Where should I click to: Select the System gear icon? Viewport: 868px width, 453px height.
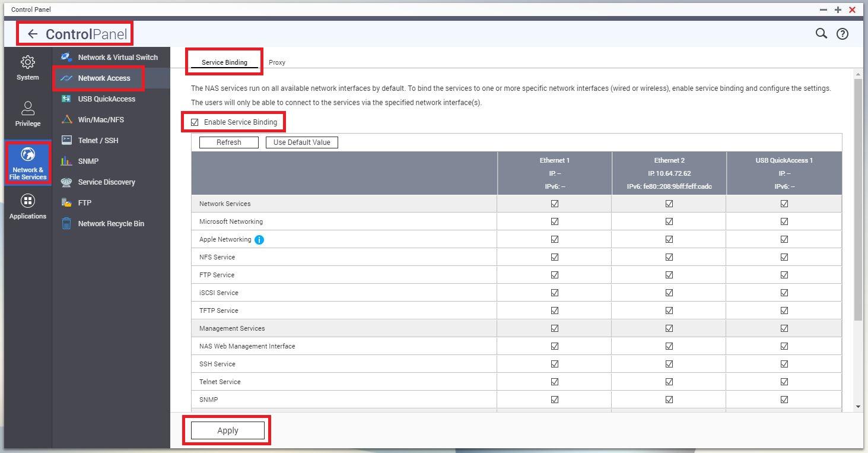pos(28,62)
